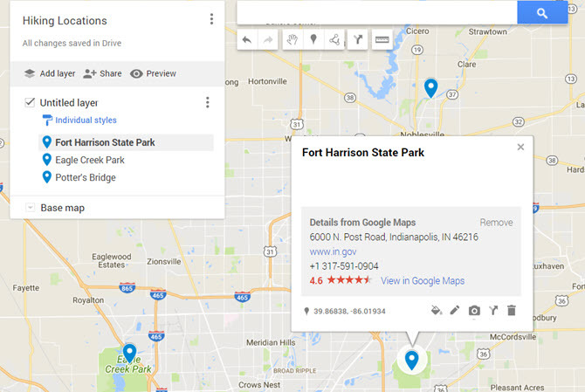Open the Hiking Locations map options menu
This screenshot has width=585, height=392.
tap(211, 19)
